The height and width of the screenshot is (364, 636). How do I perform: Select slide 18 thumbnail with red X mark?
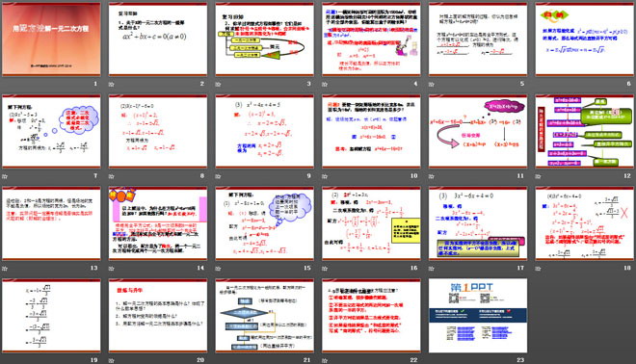(585, 223)
